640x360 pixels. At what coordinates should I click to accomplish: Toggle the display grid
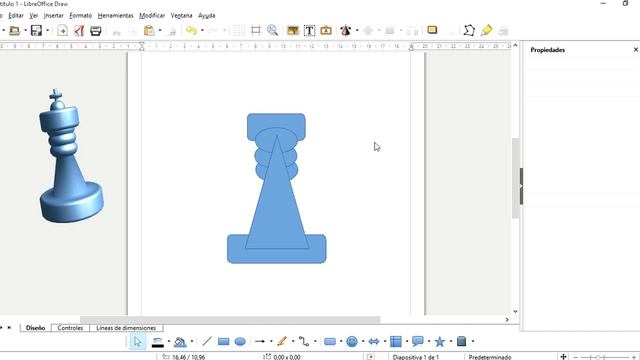(x=239, y=31)
